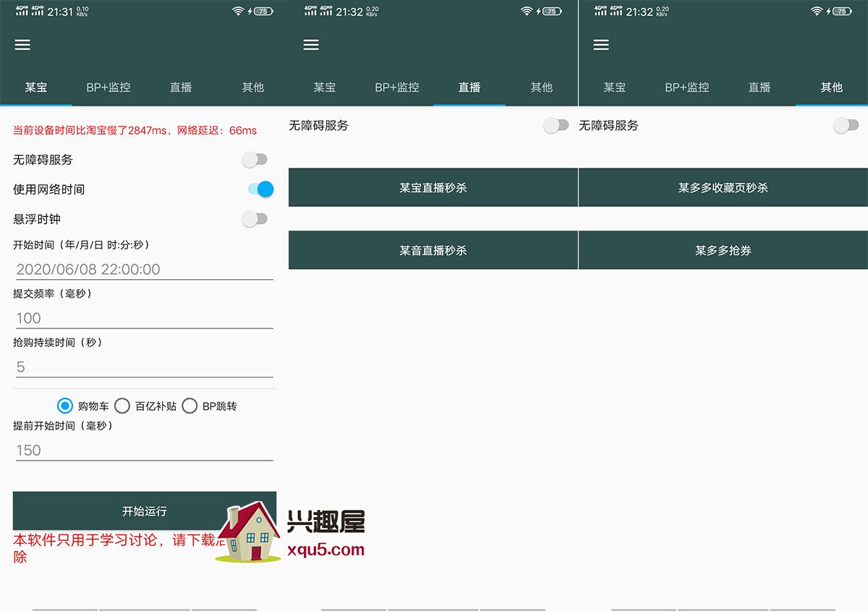
Task: Enable 悬浮时钟 switch
Action: pyautogui.click(x=255, y=219)
